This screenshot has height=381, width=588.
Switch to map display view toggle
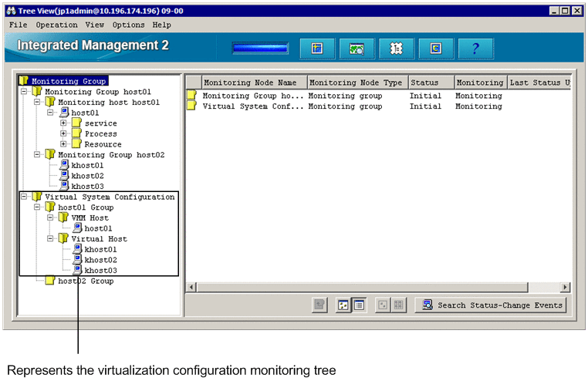point(343,305)
